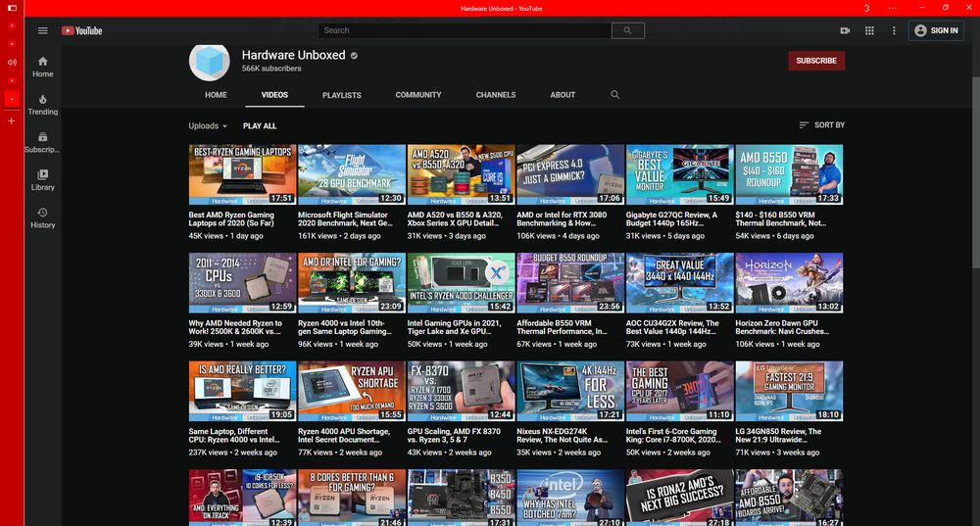Image resolution: width=980 pixels, height=526 pixels.
Task: Search within channel using magnifier icon
Action: pyautogui.click(x=615, y=95)
